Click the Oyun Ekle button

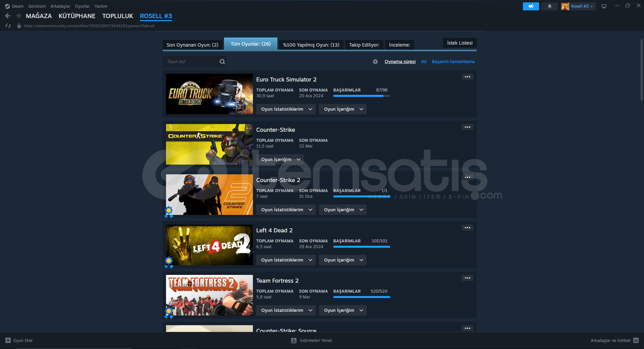click(x=19, y=340)
